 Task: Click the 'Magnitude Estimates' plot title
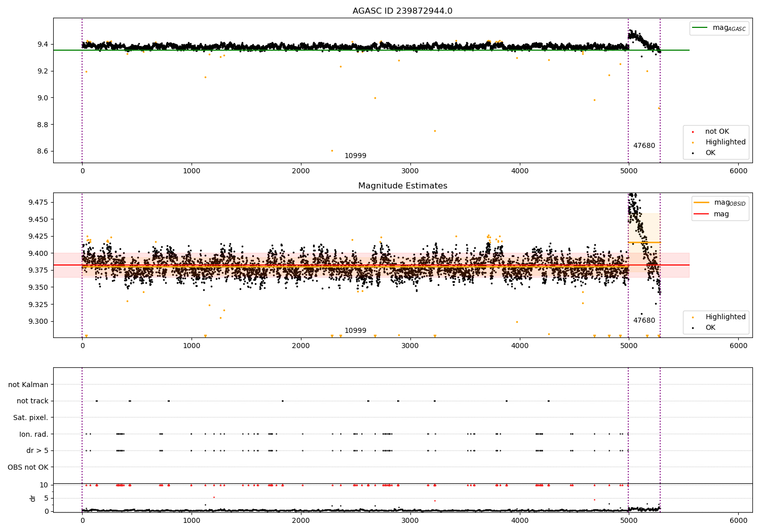(402, 186)
